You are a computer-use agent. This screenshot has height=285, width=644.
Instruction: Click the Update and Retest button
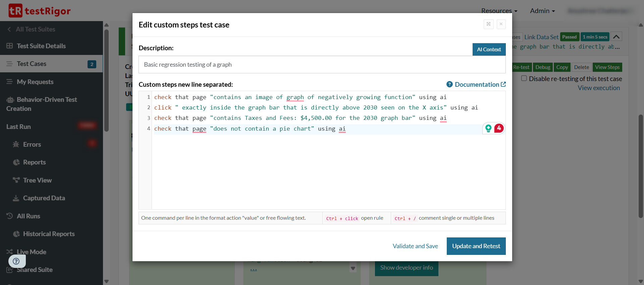pyautogui.click(x=476, y=246)
